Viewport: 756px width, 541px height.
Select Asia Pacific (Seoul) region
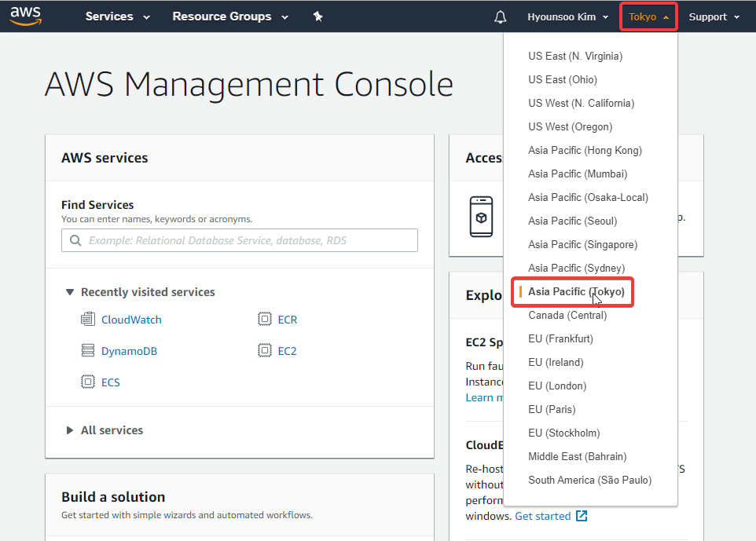(572, 221)
